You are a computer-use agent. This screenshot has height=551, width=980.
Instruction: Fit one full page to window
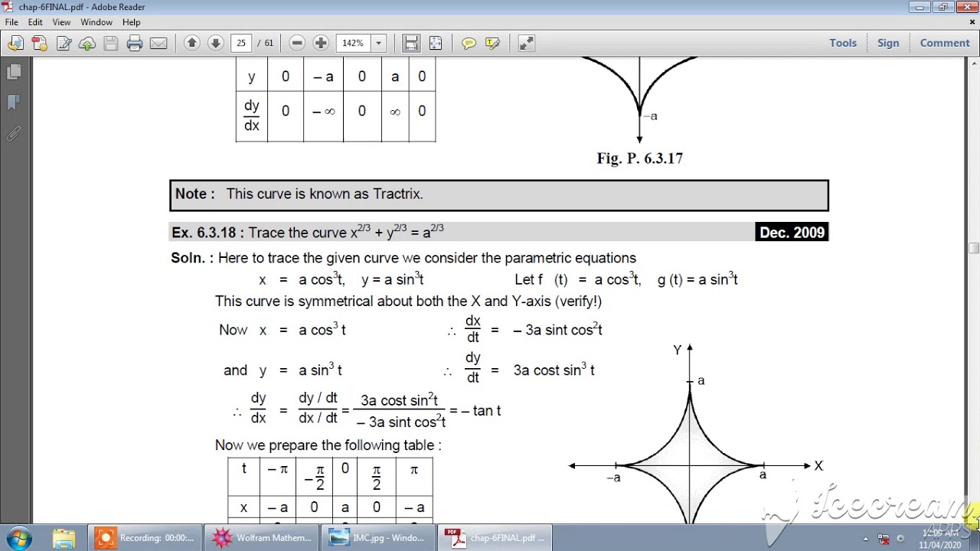pos(435,43)
